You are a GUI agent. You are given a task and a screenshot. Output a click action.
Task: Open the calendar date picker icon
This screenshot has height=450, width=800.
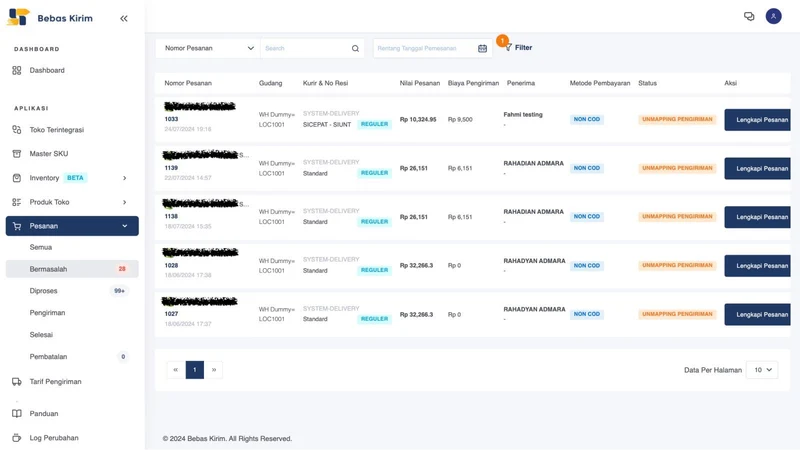pyautogui.click(x=482, y=48)
